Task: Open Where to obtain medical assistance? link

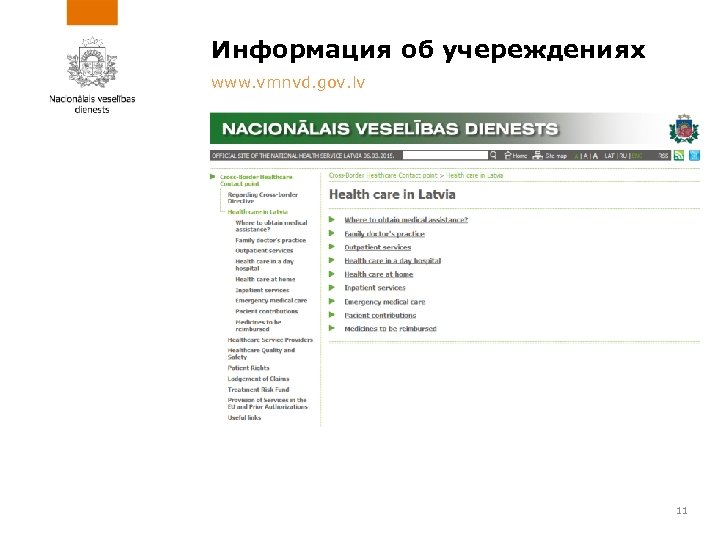Action: pos(406,220)
